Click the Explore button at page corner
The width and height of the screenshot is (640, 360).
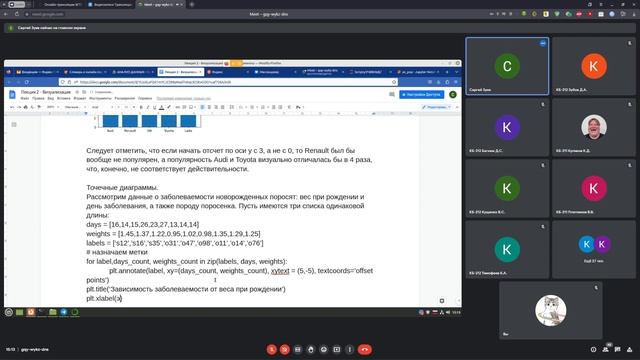tap(442, 301)
